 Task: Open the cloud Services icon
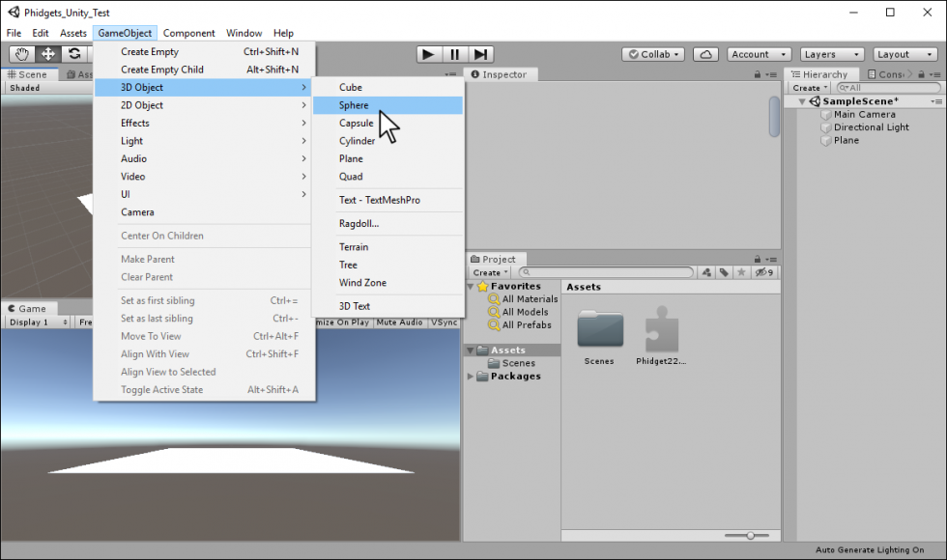705,54
